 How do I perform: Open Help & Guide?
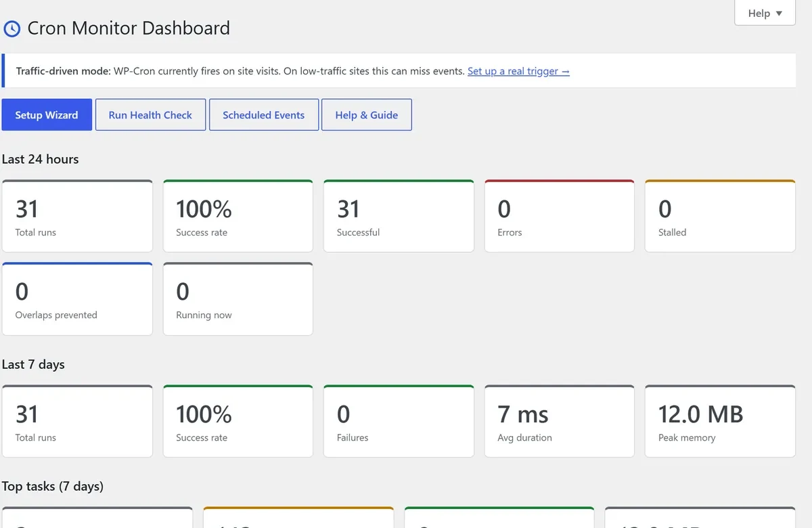(x=367, y=115)
